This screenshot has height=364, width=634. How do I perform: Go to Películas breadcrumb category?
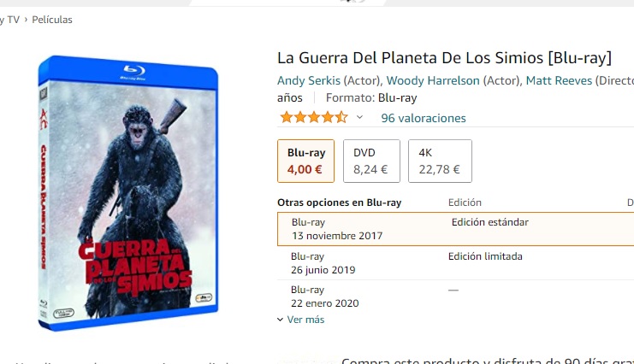click(52, 20)
